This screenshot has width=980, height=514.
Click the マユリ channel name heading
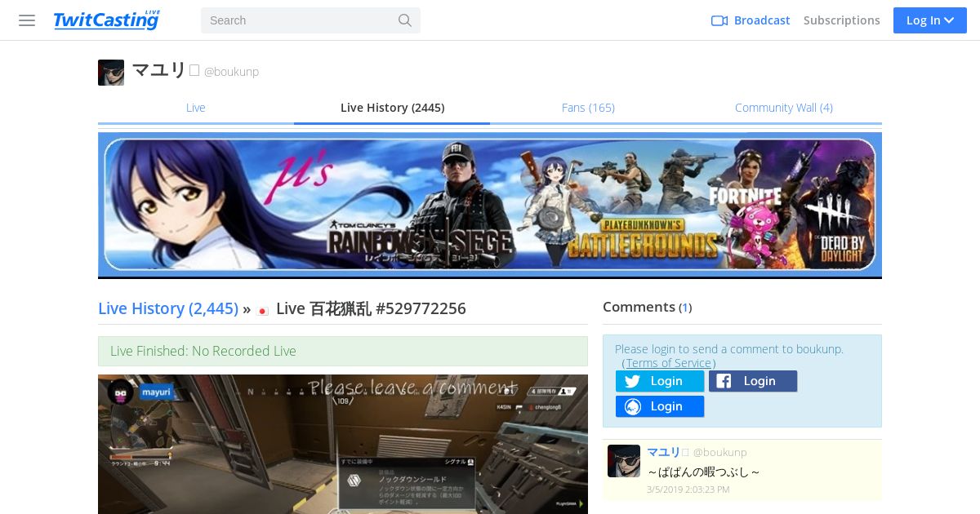(x=159, y=71)
